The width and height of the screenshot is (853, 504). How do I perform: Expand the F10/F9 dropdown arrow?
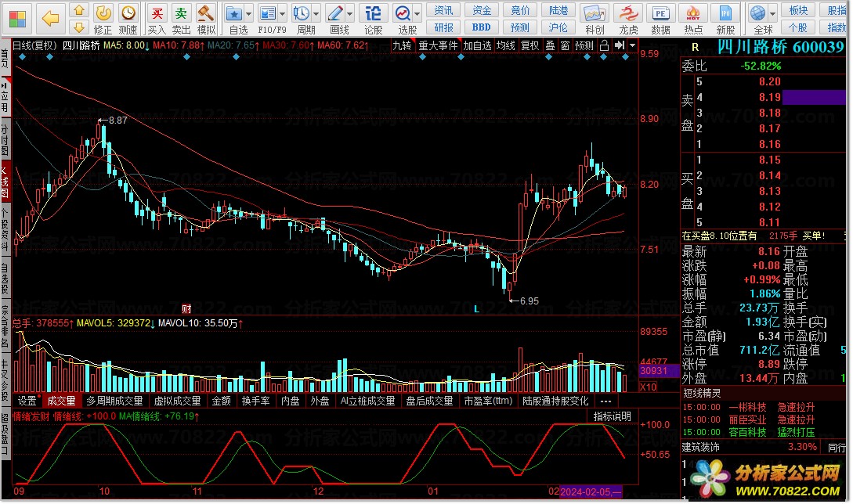(x=282, y=13)
